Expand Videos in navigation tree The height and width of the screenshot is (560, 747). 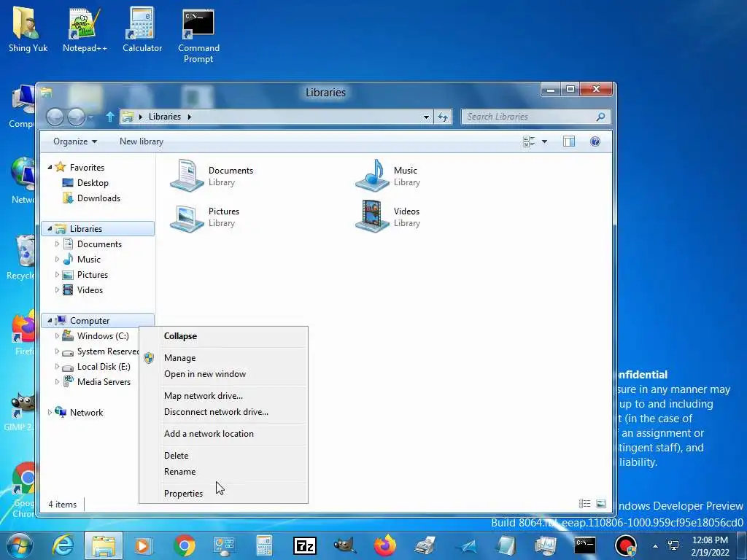pyautogui.click(x=57, y=290)
